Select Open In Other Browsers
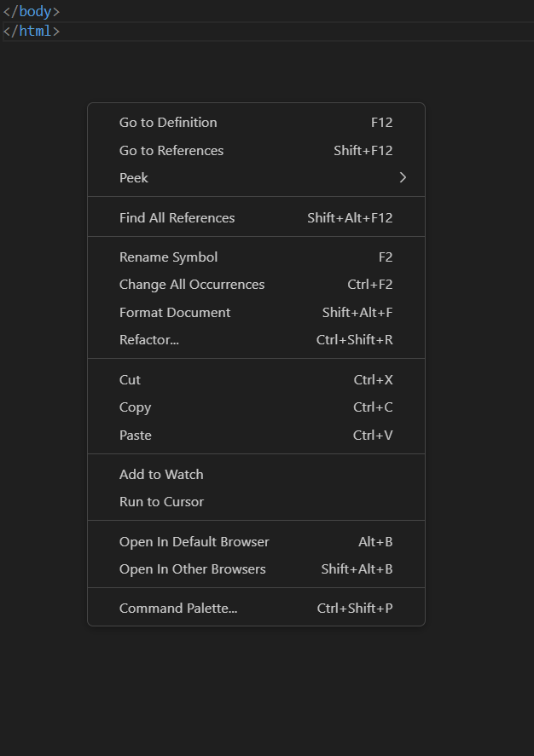This screenshot has height=756, width=534. (x=256, y=569)
